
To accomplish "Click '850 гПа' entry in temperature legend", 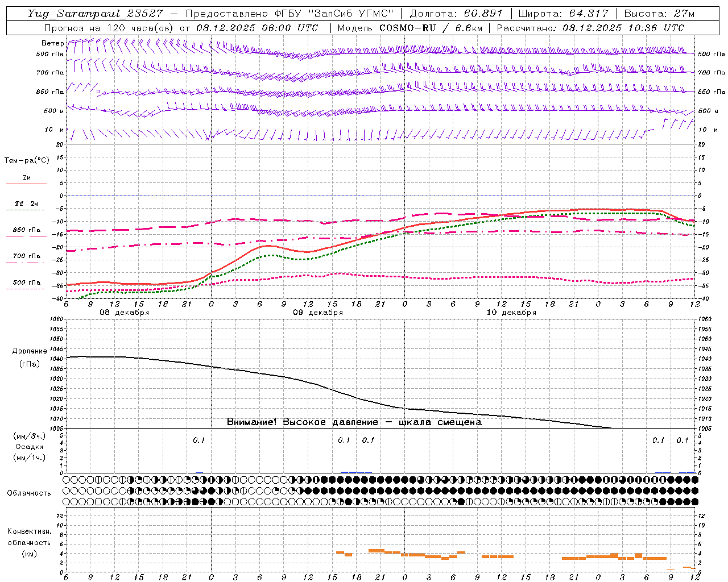I will pyautogui.click(x=26, y=230).
